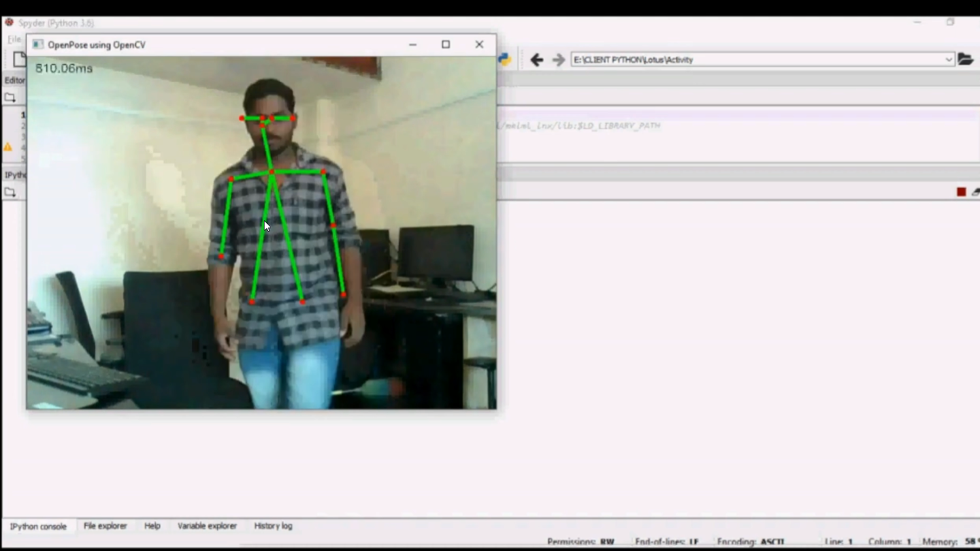Select the Variable explorer tab
Screen dimensions: 980x551
(x=207, y=526)
